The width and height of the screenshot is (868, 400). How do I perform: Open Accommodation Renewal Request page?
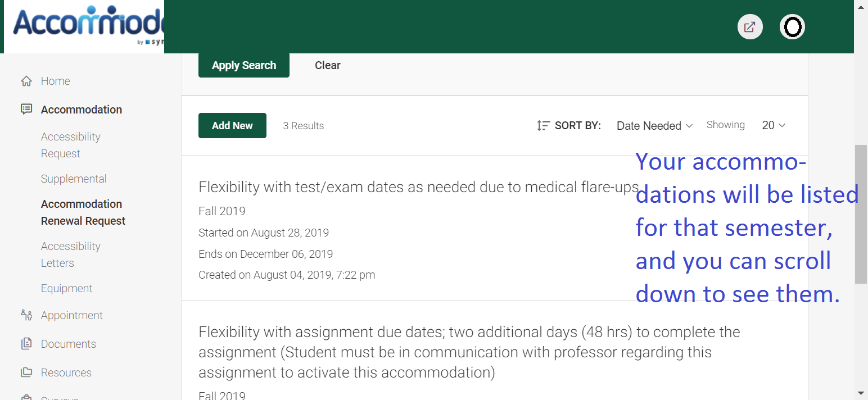pos(83,212)
